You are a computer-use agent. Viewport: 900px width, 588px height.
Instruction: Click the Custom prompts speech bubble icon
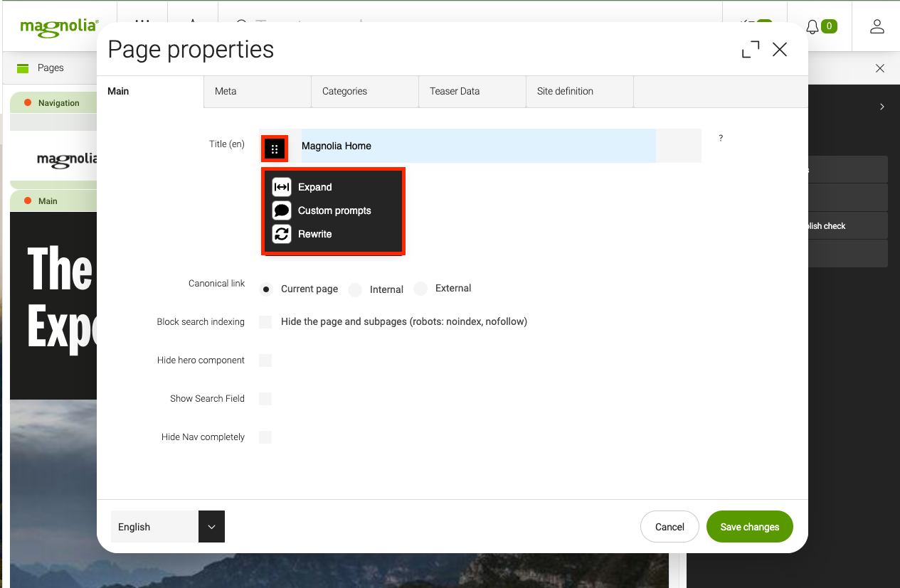[282, 210]
